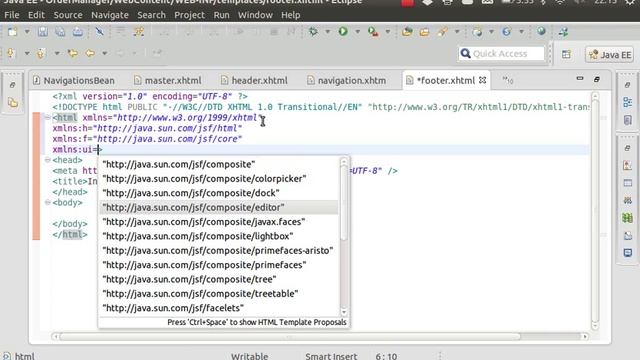Select the composite/javax.faces proposal
The height and width of the screenshot is (360, 640).
218,222
